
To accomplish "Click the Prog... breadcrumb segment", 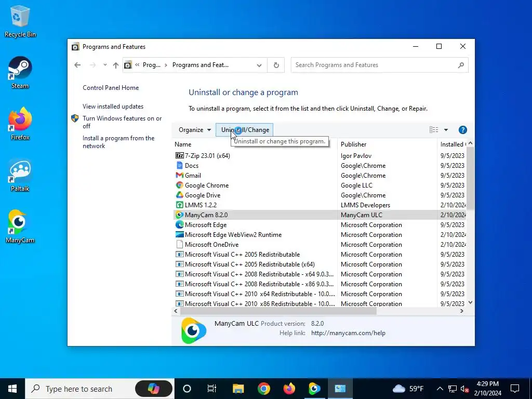I will tap(151, 65).
